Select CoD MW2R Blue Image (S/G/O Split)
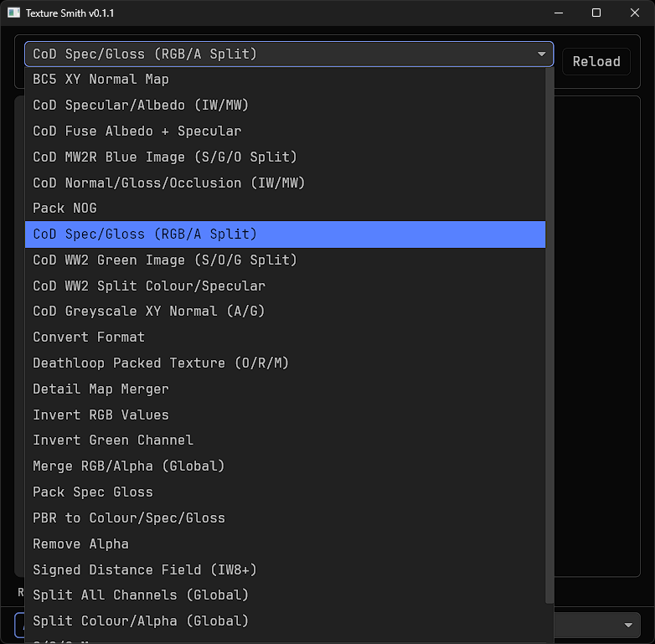Viewport: 655px width, 644px height. (x=286, y=157)
